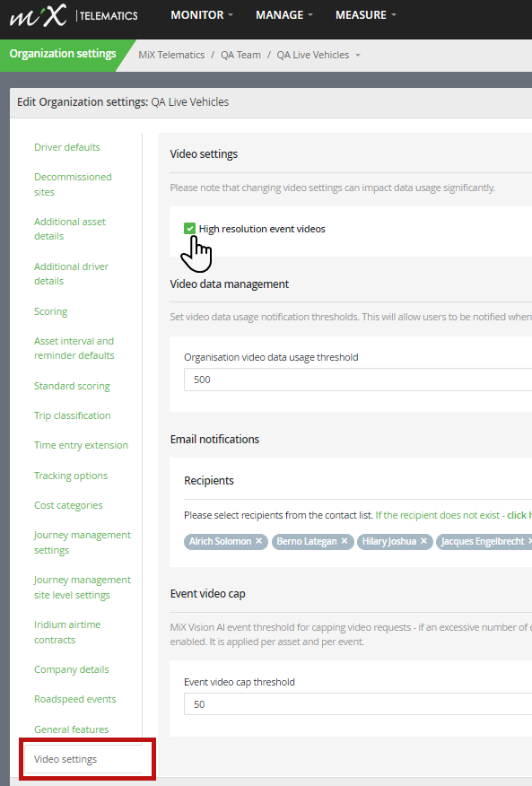The height and width of the screenshot is (786, 532).
Task: Remove Hilary Joshua recipient tag
Action: (423, 541)
